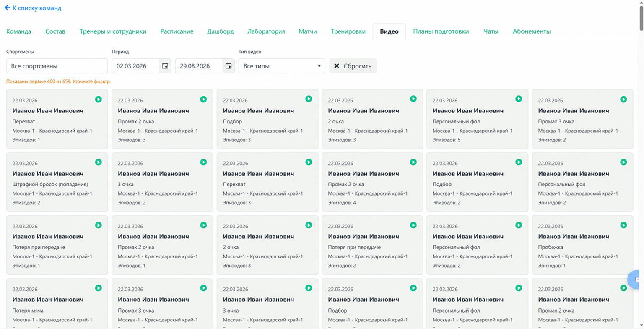
Task: Click the 'Показаны первые 400 из 659' notice
Action: (x=59, y=81)
